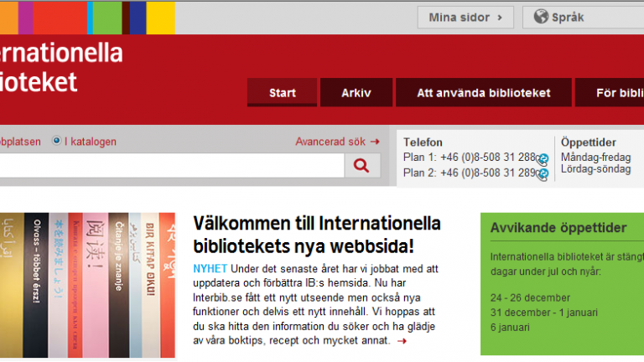Open the Avancerad sök link
This screenshot has width=644, height=362.
330,142
